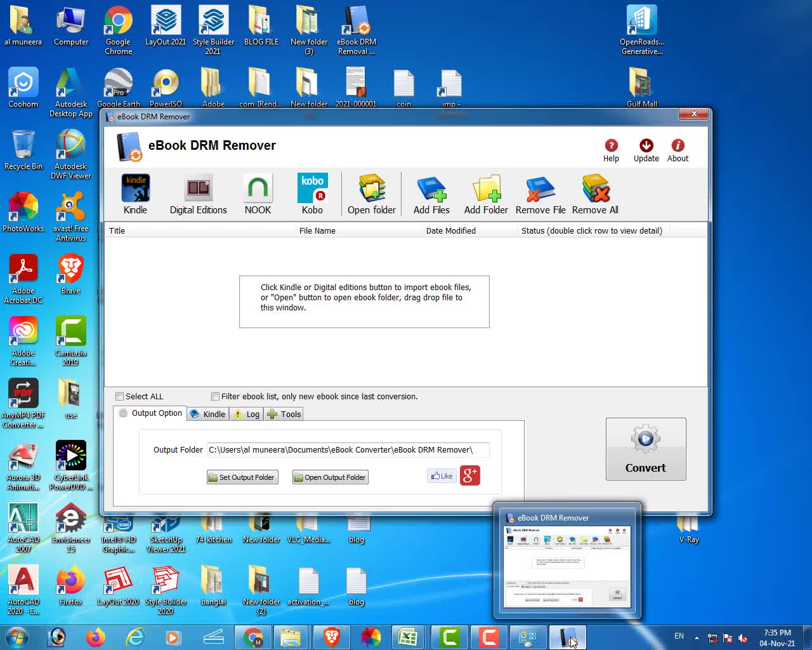Click Open Output Folder button
812x650 pixels.
click(331, 477)
